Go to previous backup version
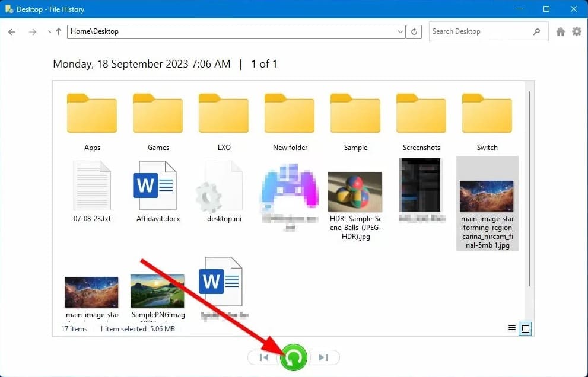 (264, 357)
